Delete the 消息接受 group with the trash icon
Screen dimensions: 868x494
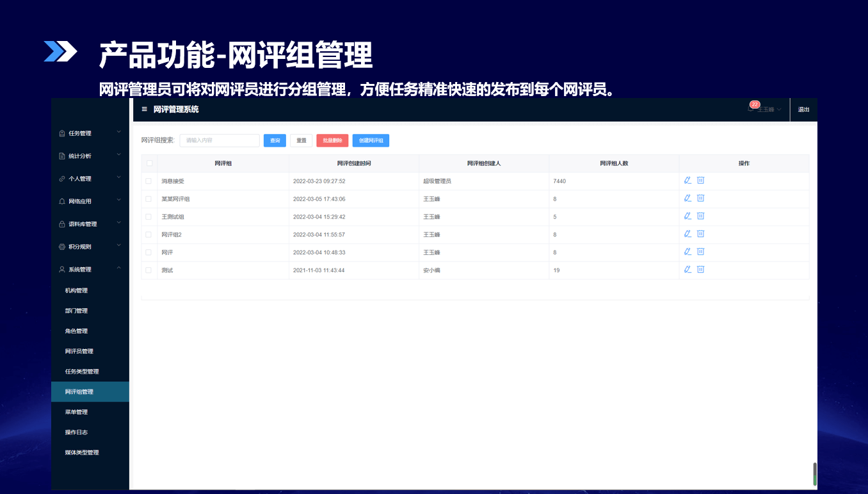pos(700,181)
